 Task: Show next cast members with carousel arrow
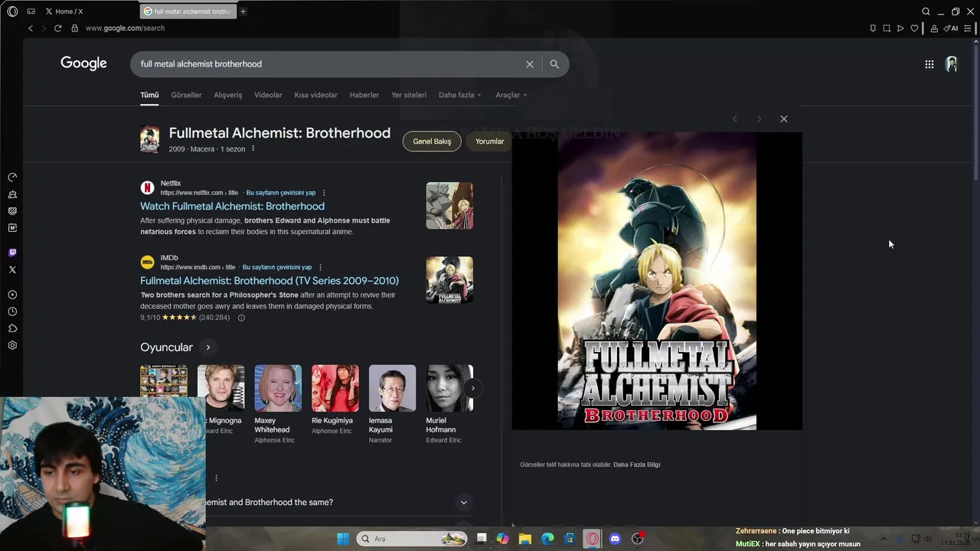click(472, 388)
